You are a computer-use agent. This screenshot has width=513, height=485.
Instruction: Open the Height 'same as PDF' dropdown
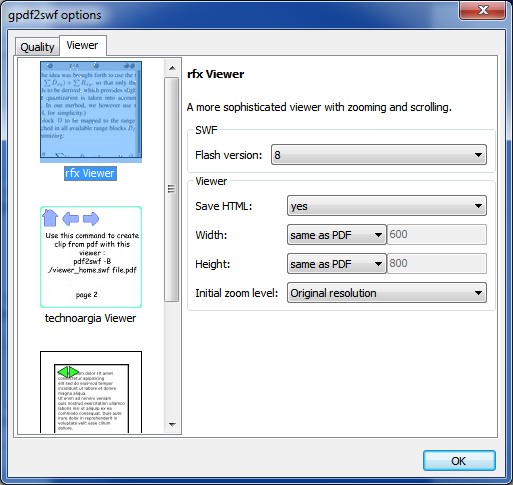(x=337, y=264)
